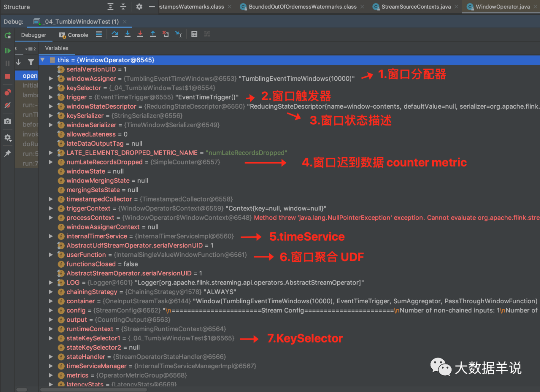Image resolution: width=540 pixels, height=392 pixels.
Task: Expand the windowAssigner tree node
Action: click(50, 78)
